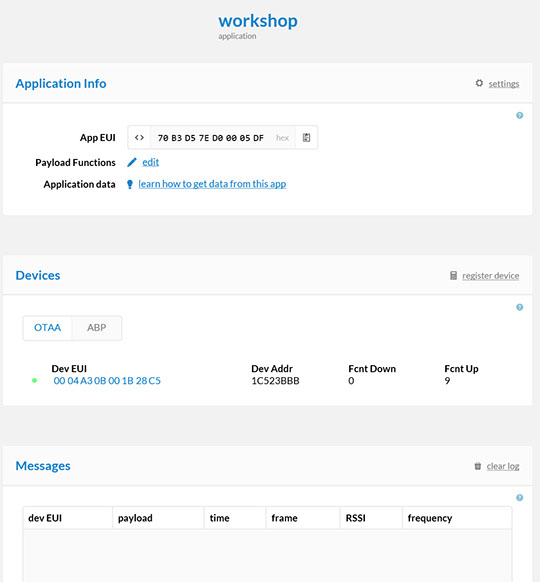The width and height of the screenshot is (540, 582).
Task: Switch to the ABP device tab
Action: click(x=96, y=328)
